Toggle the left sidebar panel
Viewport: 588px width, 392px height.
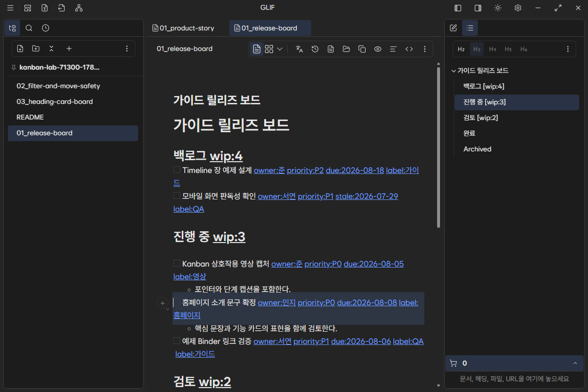tap(458, 8)
